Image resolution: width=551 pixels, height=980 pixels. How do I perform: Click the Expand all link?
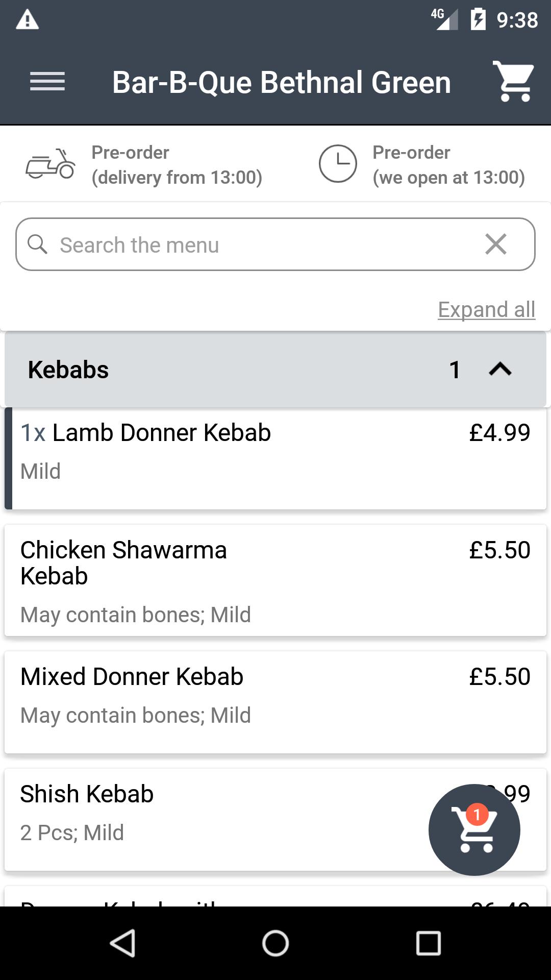click(486, 309)
